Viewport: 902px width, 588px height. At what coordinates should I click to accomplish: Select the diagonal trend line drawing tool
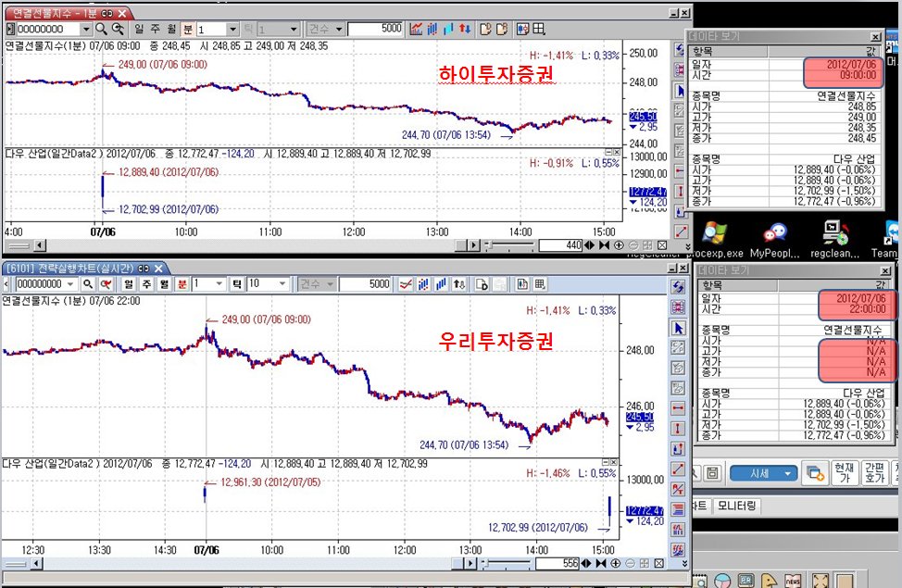click(x=678, y=469)
